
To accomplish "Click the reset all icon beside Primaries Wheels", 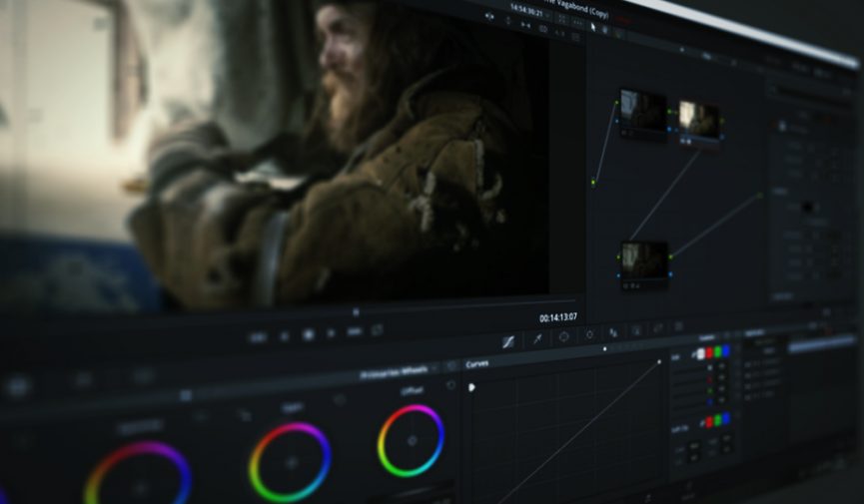I will (451, 365).
